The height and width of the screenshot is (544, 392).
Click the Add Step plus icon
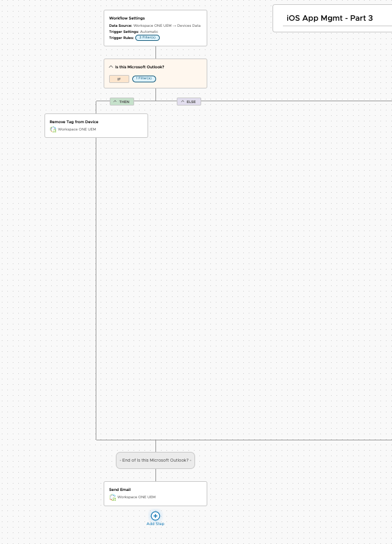(x=155, y=515)
